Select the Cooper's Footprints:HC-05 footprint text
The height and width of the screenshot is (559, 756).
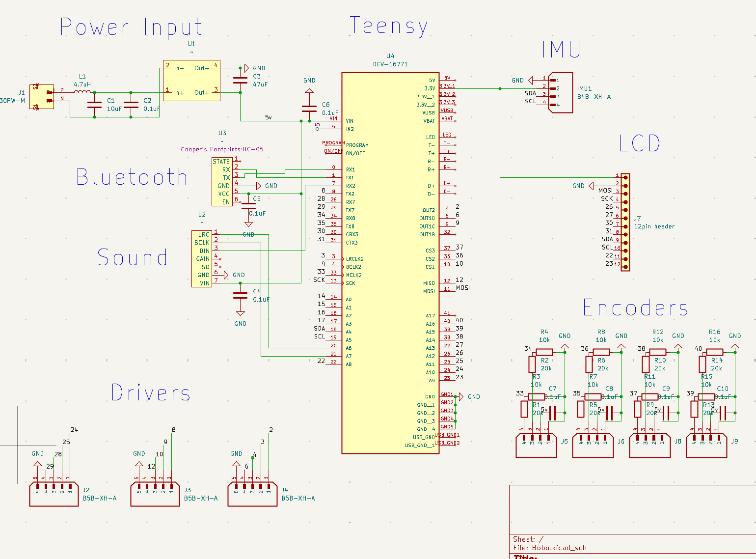[x=222, y=149]
